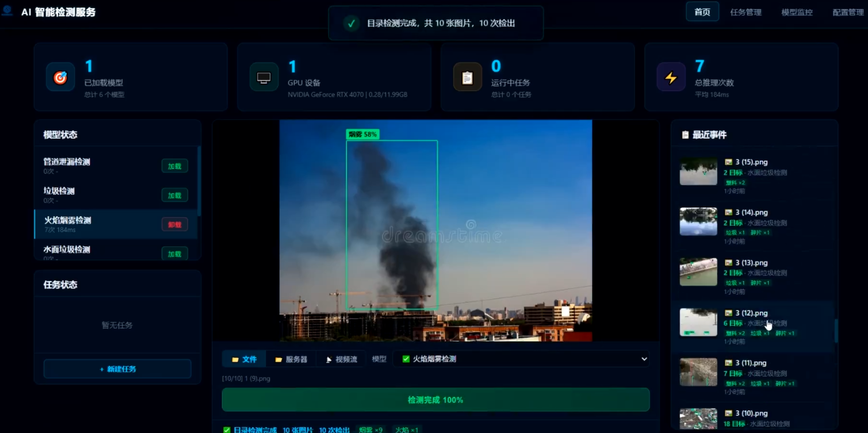Click the 7 目标 count on 3 (11).png
The width and height of the screenshot is (868, 433).
point(733,373)
